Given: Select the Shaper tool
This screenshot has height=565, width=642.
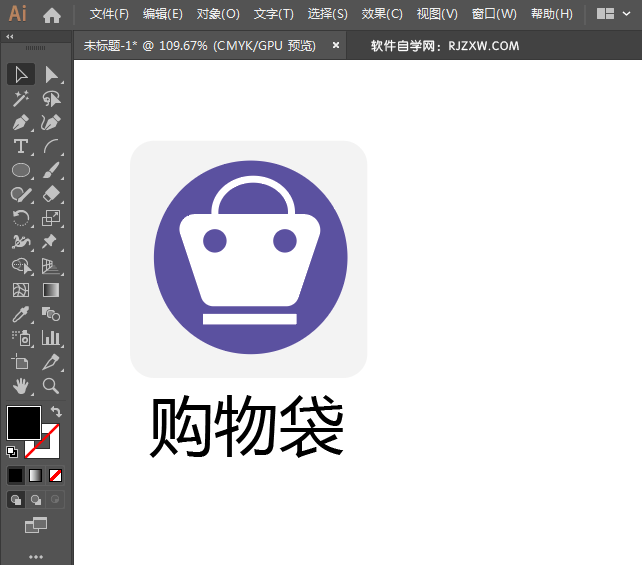Looking at the screenshot, I should pos(21,194).
